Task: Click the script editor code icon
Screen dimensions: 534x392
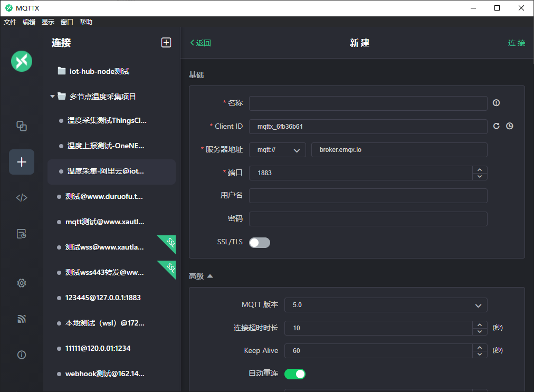Action: coord(22,198)
